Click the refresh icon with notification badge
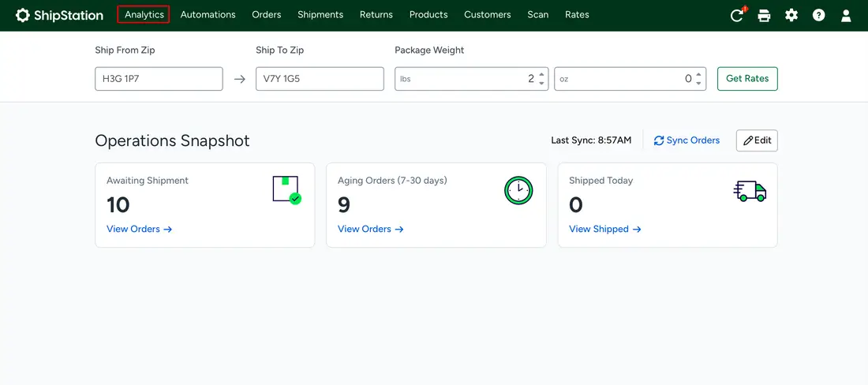Viewport: 868px width, 385px height. (737, 15)
